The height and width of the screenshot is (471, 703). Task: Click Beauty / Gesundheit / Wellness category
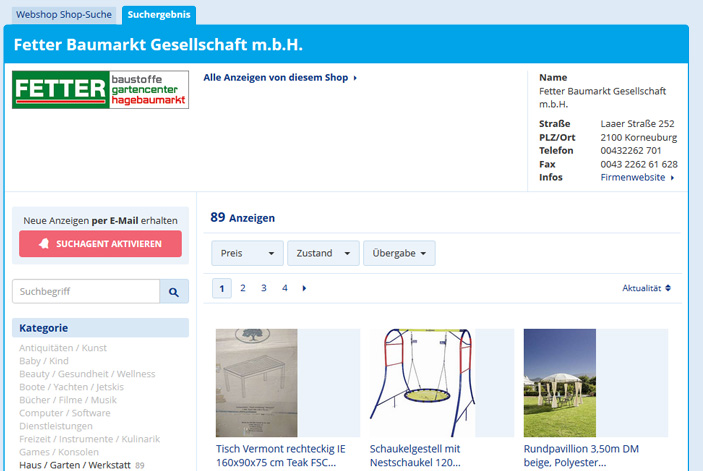click(x=87, y=374)
